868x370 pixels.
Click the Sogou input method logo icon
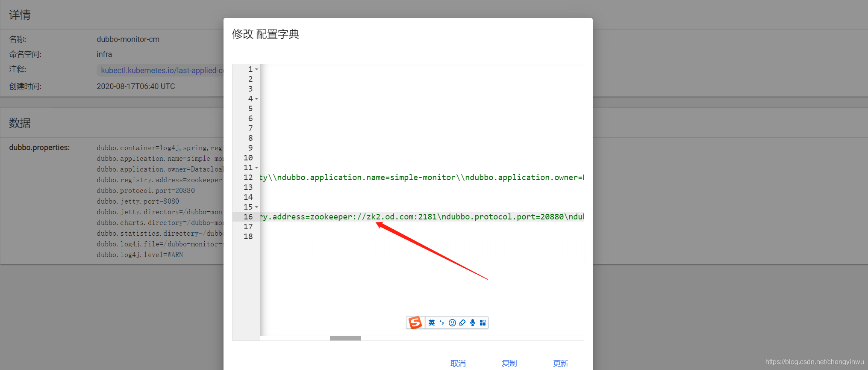pos(415,323)
